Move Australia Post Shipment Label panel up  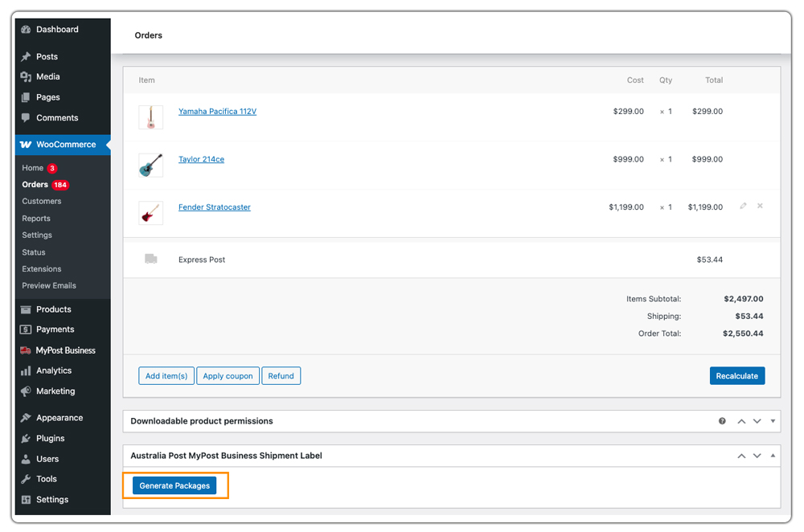[741, 456]
